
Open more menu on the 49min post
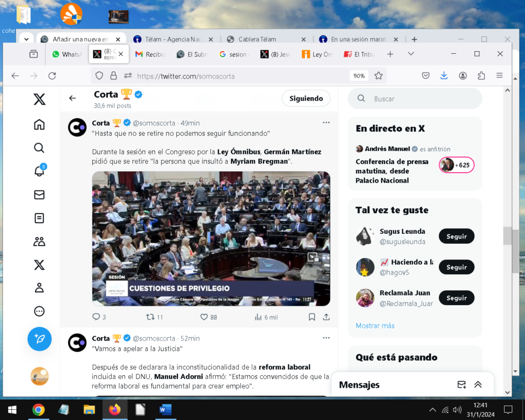[326, 123]
